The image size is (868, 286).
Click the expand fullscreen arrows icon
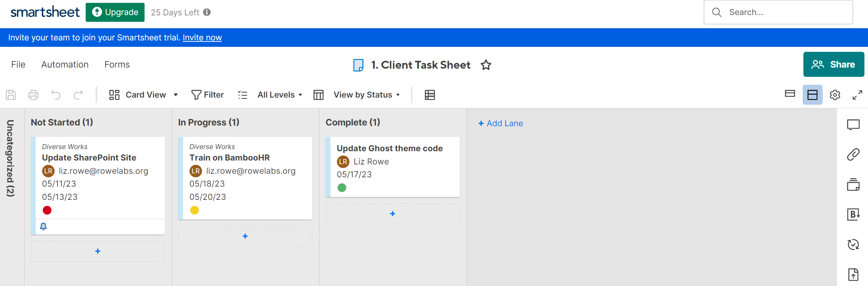click(x=857, y=95)
